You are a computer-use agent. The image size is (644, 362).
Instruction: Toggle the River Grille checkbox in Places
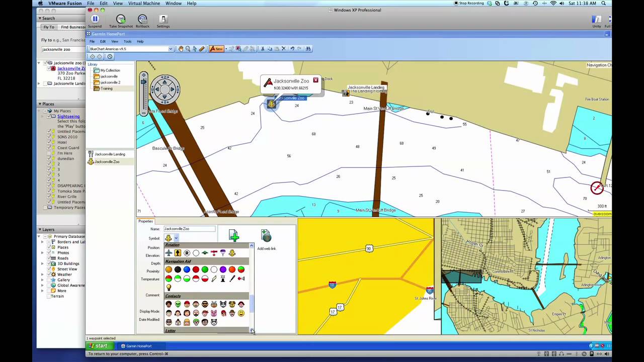[49, 197]
